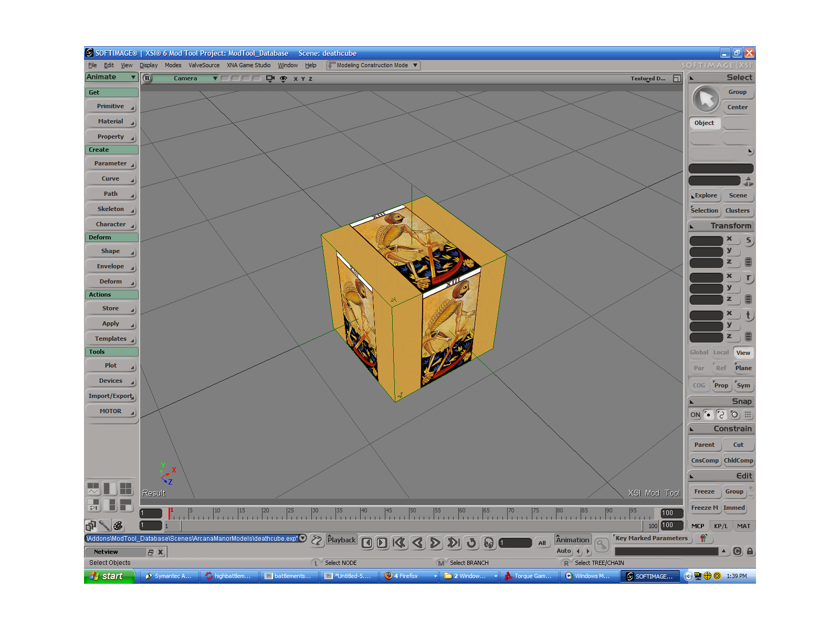Open the Display menu
This screenshot has height=630, width=840.
[149, 65]
